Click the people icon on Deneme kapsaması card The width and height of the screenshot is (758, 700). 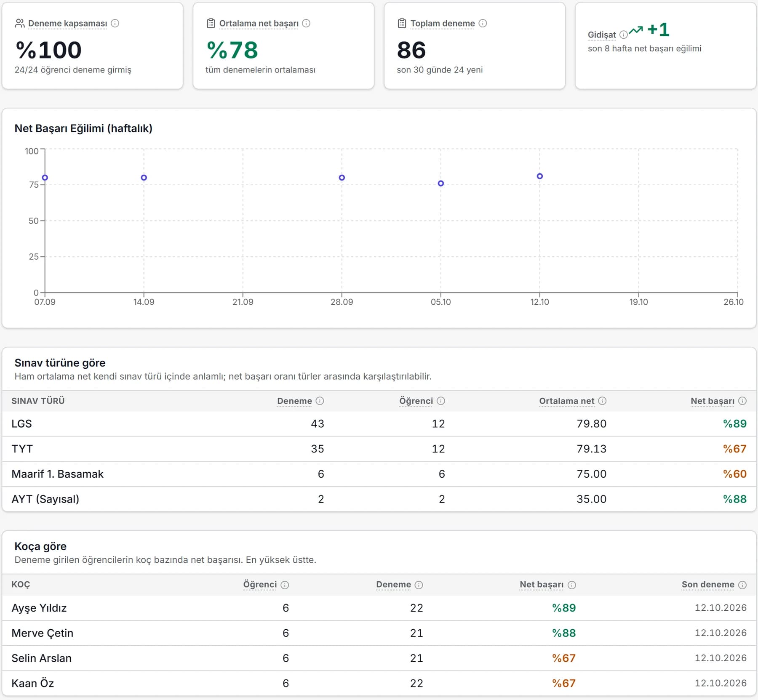click(x=19, y=24)
